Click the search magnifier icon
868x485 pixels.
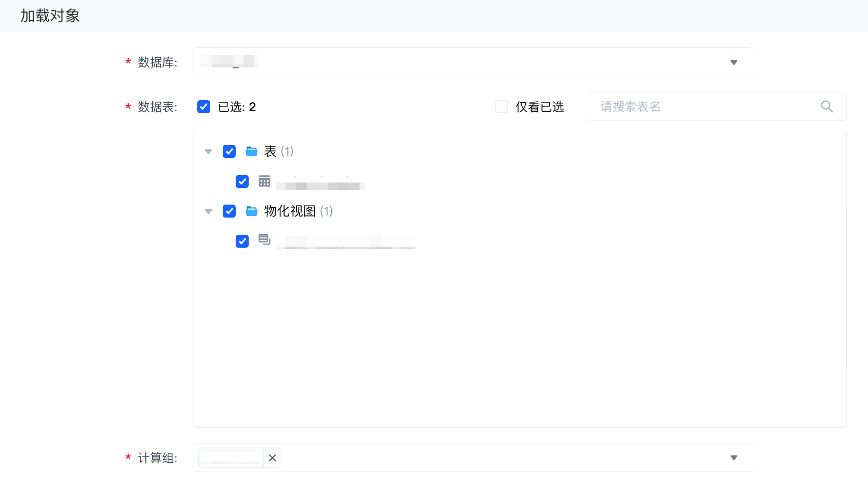pyautogui.click(x=827, y=106)
